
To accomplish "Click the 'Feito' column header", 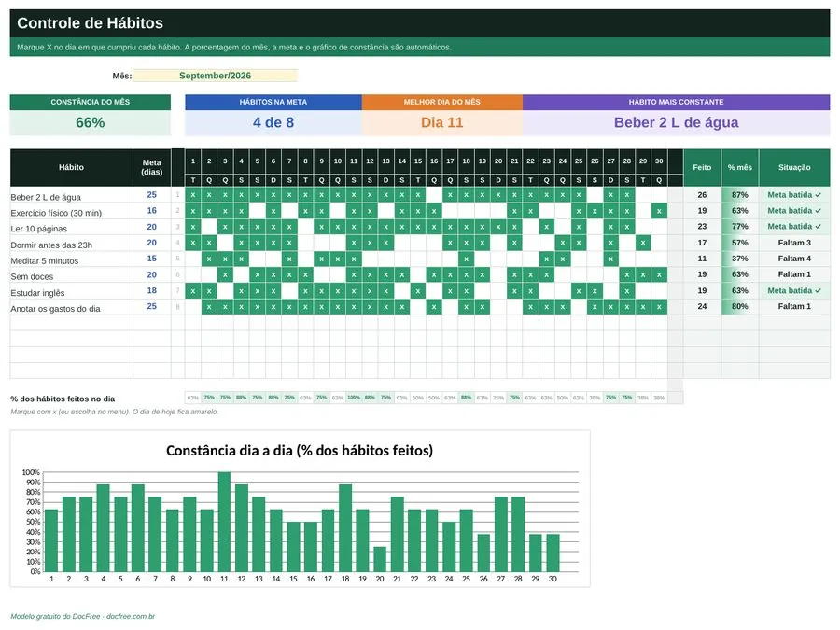I will pos(702,167).
